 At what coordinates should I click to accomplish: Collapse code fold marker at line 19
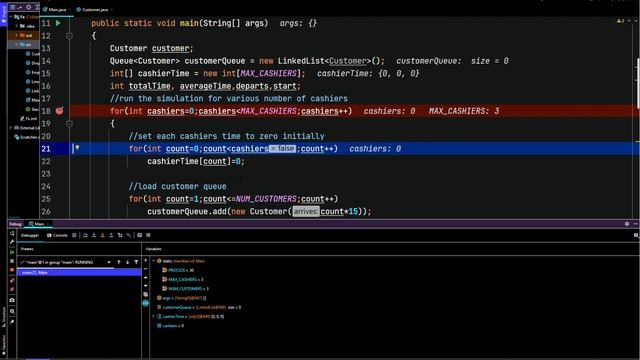[69, 123]
